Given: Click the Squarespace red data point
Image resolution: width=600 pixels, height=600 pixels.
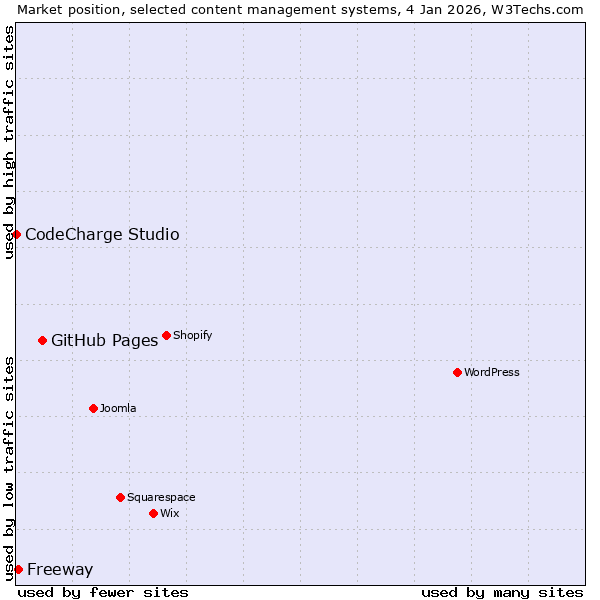Looking at the screenshot, I should coord(121,497).
